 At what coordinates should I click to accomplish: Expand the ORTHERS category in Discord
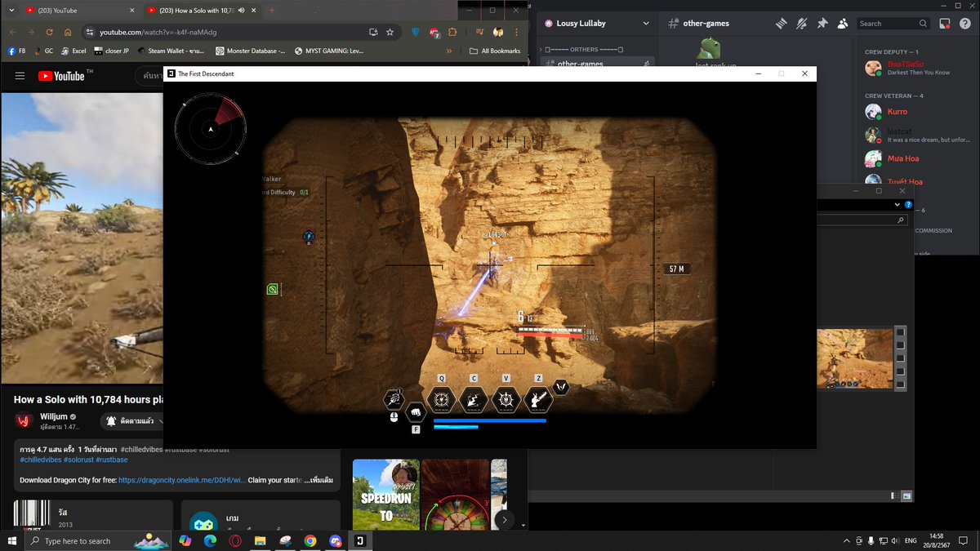click(x=583, y=50)
